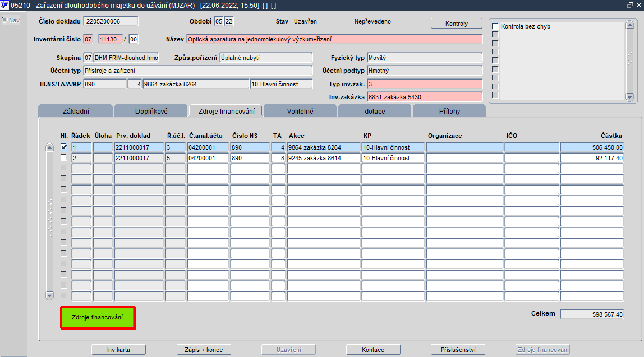Click the Inv.zakázka field 6831 zakázka 5430
This screenshot has width=644, height=357.
[x=425, y=97]
